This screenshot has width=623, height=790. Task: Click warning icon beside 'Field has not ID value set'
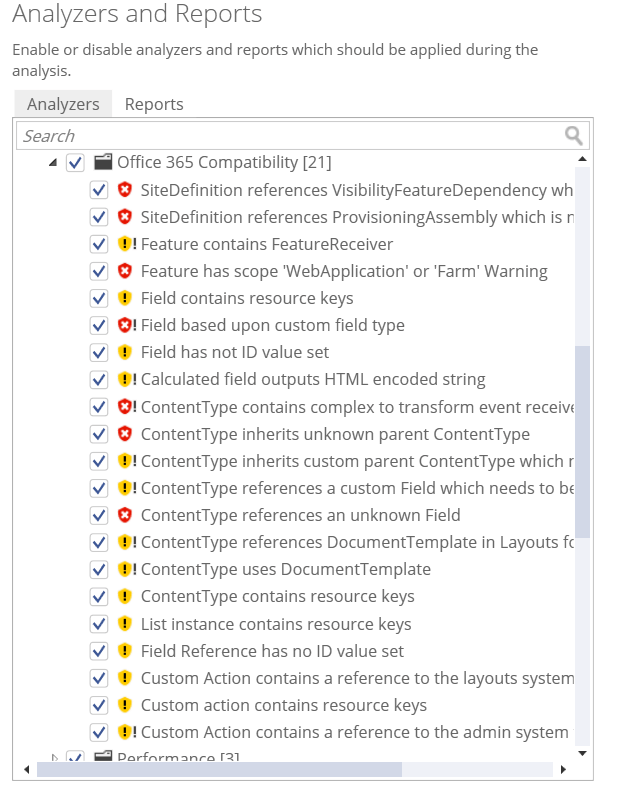click(124, 352)
